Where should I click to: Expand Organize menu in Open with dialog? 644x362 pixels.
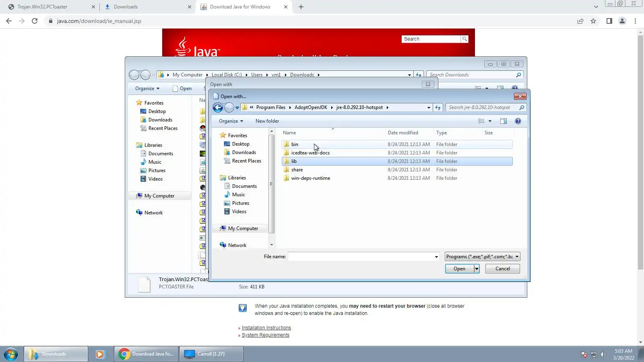231,121
